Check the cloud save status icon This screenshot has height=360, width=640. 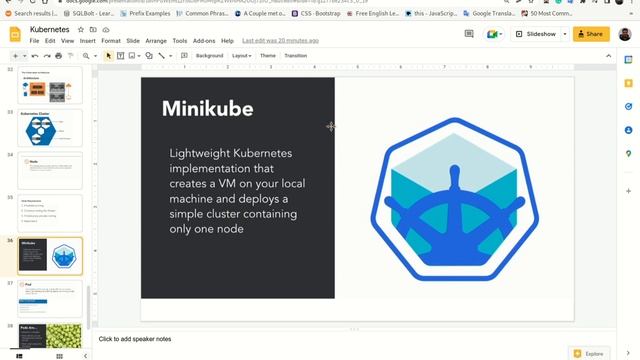tap(106, 29)
